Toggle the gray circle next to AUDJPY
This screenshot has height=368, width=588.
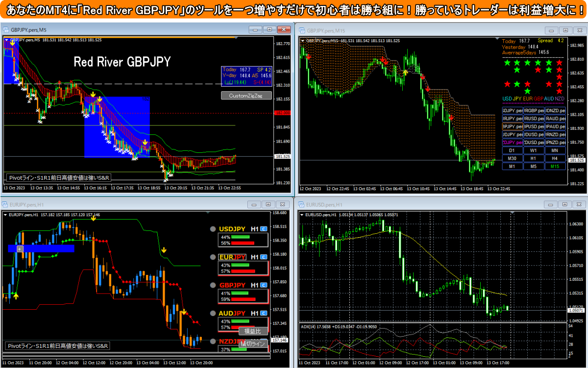[213, 313]
